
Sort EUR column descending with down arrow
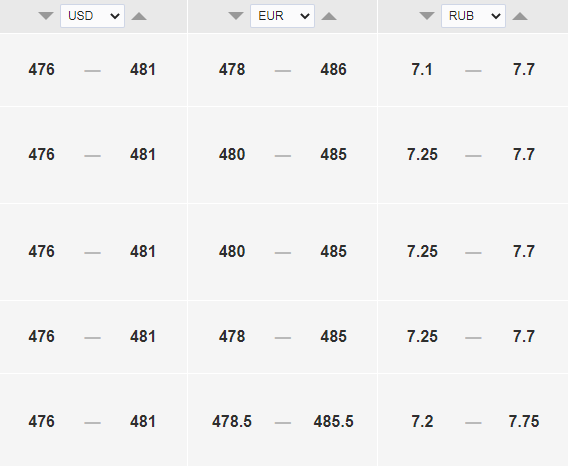coord(236,16)
